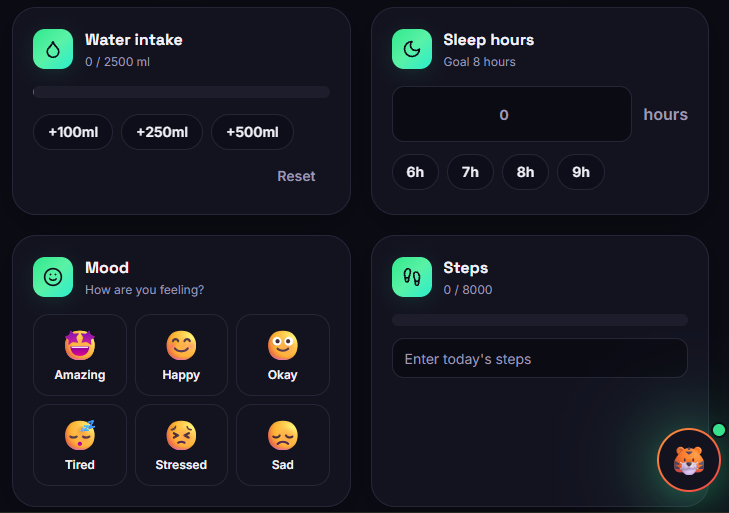Click the Steps footprints icon
The height and width of the screenshot is (513, 729).
coord(412,277)
